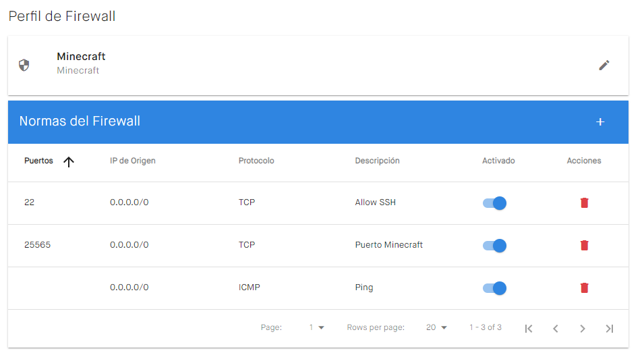Screen dimensions: 644x355
Task: Sort by Activado column header
Action: pyautogui.click(x=498, y=161)
